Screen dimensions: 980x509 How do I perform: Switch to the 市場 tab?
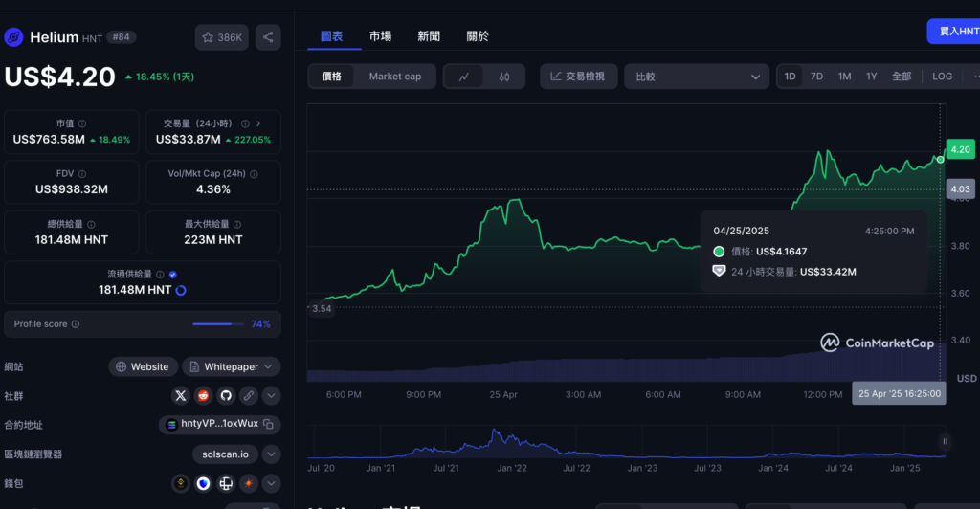tap(380, 36)
